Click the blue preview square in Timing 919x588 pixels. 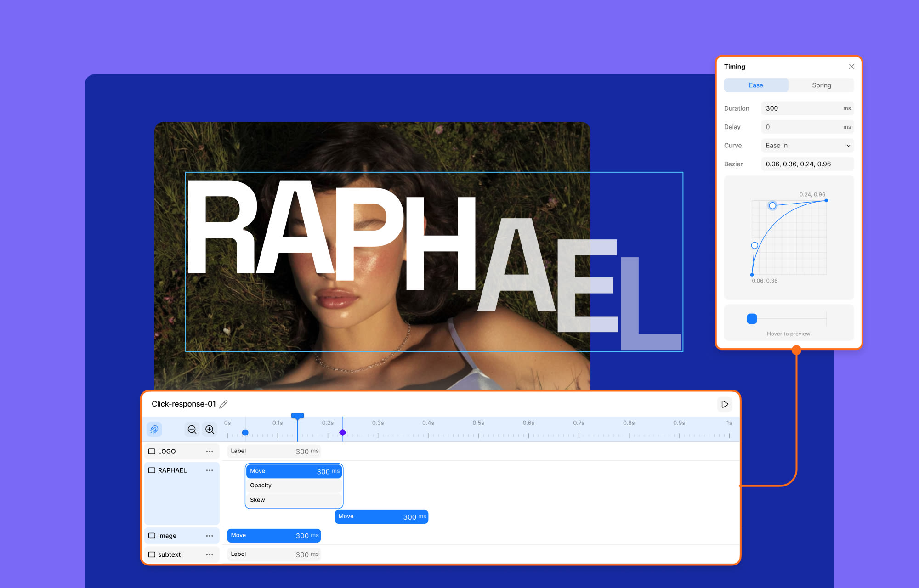point(752,319)
